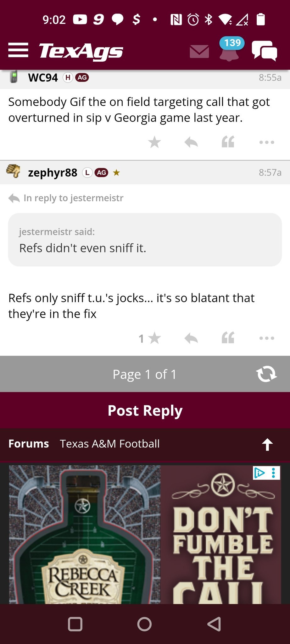Reply to WC94's post
The width and height of the screenshot is (290, 644).
(x=191, y=142)
